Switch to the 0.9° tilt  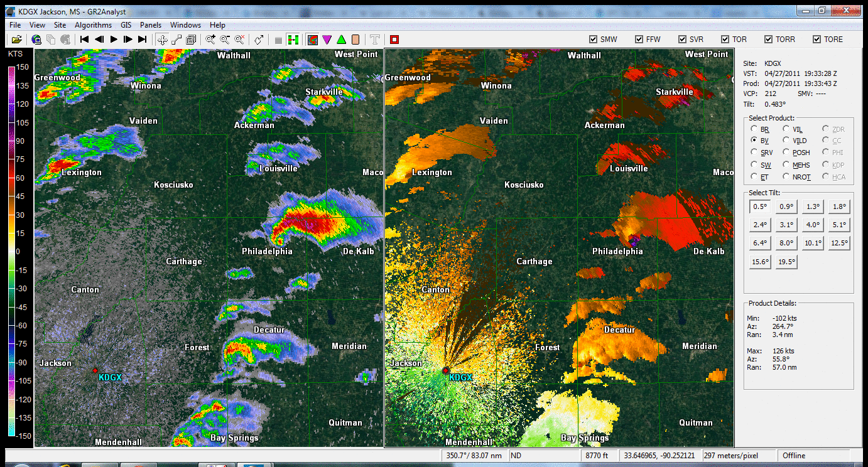point(786,207)
